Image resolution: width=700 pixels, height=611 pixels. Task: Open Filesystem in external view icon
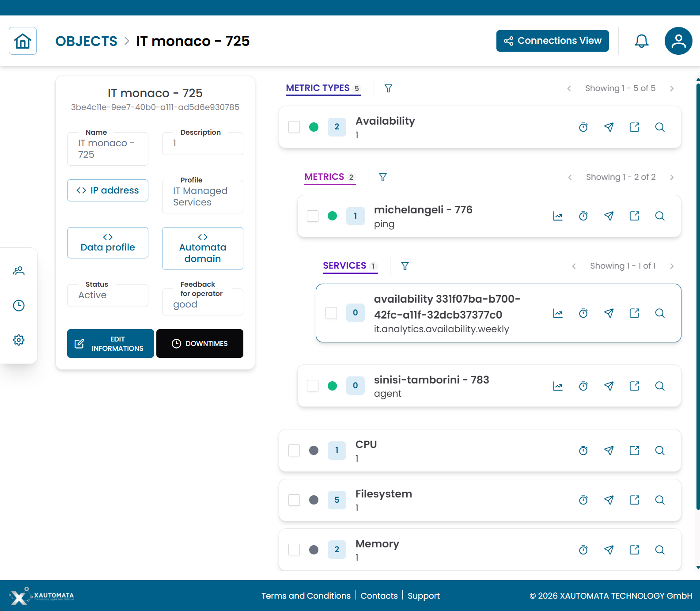(635, 500)
